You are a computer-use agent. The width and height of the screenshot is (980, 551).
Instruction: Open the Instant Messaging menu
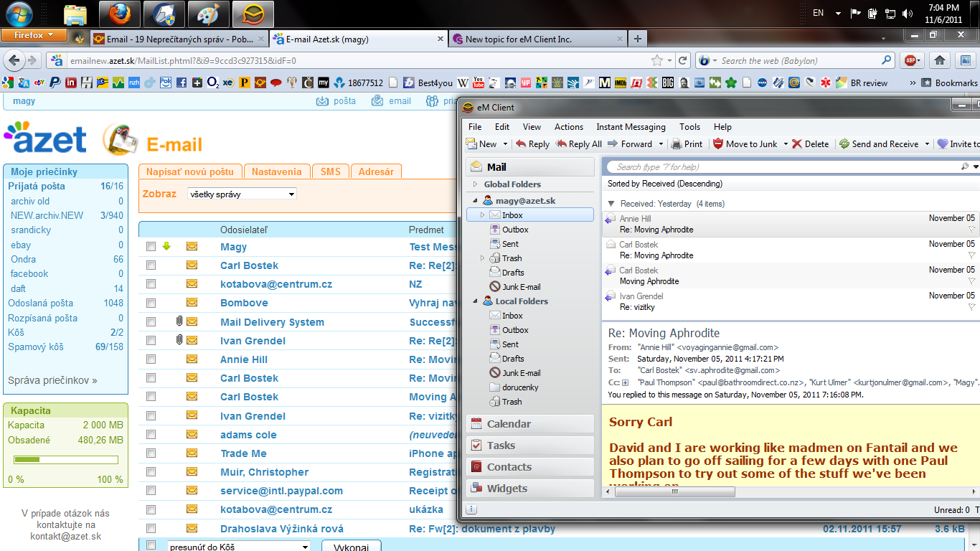click(x=631, y=127)
